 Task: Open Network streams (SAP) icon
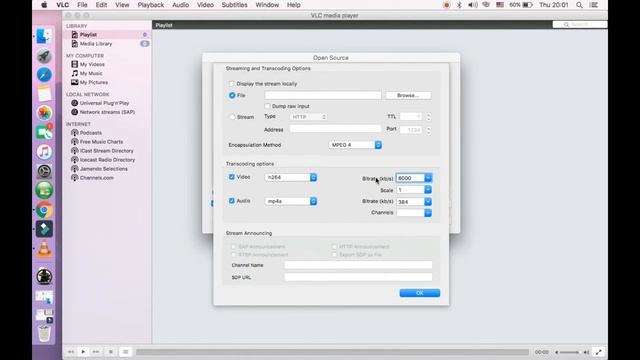click(75, 112)
